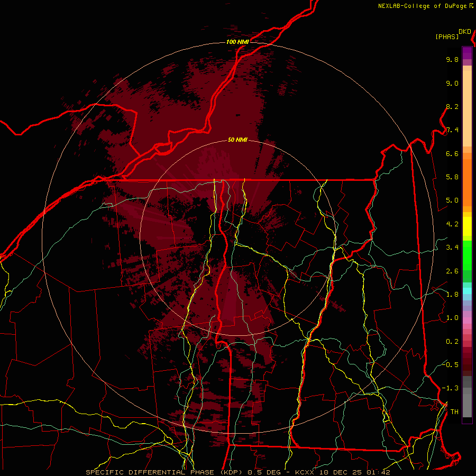Select the -1.3 scale value
The height and width of the screenshot is (476, 476).
450,388
